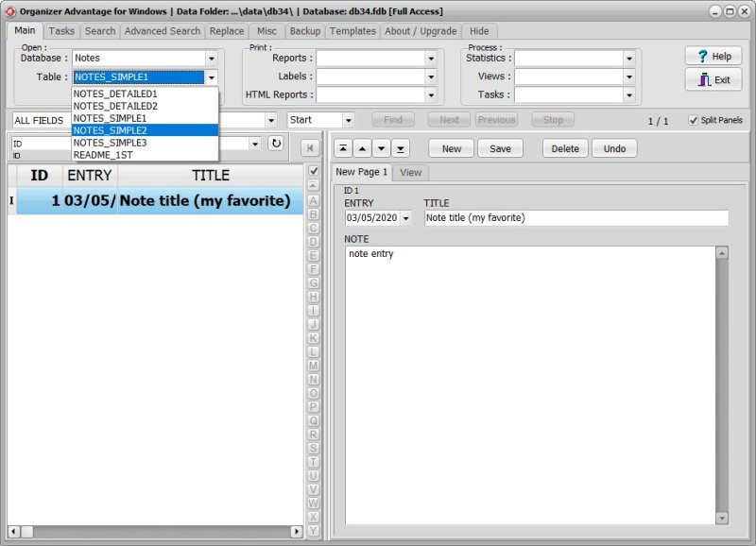The height and width of the screenshot is (546, 756).
Task: Open Help
Action: (713, 57)
